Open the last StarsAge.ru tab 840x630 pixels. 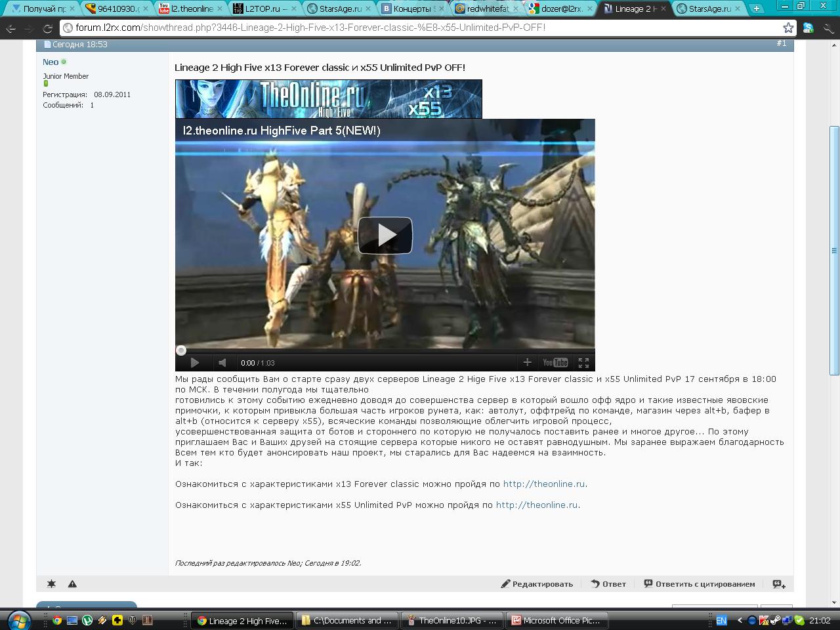click(x=707, y=9)
